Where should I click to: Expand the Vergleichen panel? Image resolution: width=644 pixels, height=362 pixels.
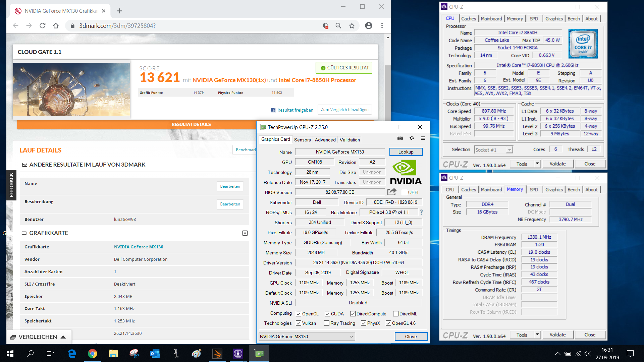click(38, 337)
